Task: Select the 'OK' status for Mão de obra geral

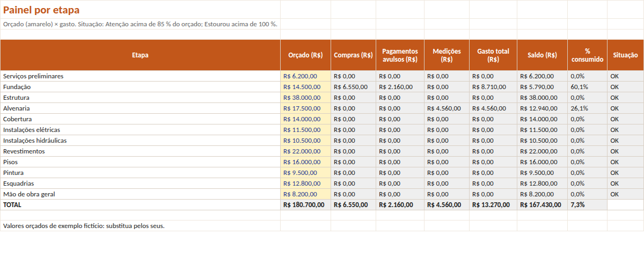Action: 625,194
